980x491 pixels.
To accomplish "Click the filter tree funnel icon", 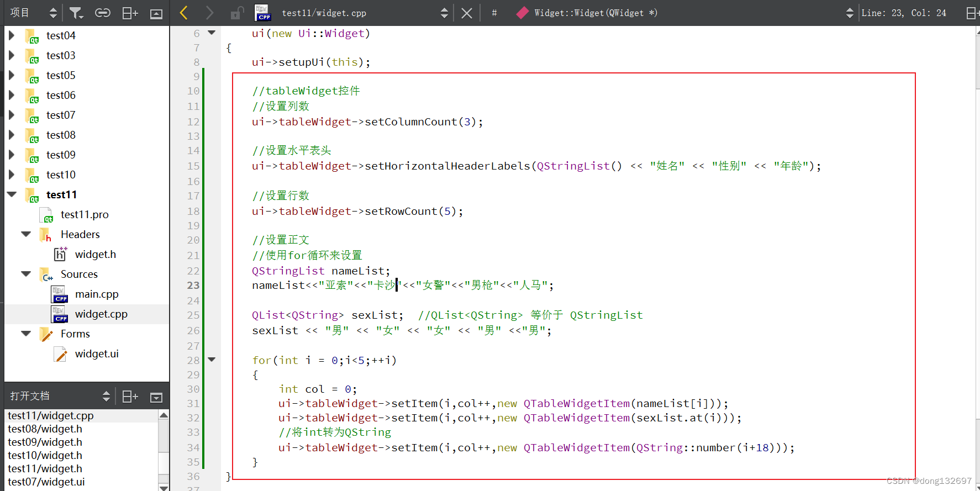I will [x=76, y=13].
